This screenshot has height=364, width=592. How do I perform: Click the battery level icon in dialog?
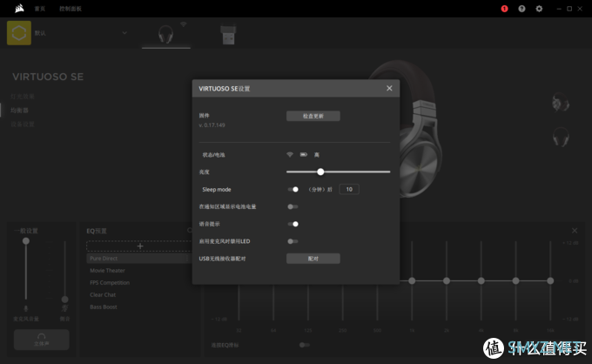click(x=304, y=154)
